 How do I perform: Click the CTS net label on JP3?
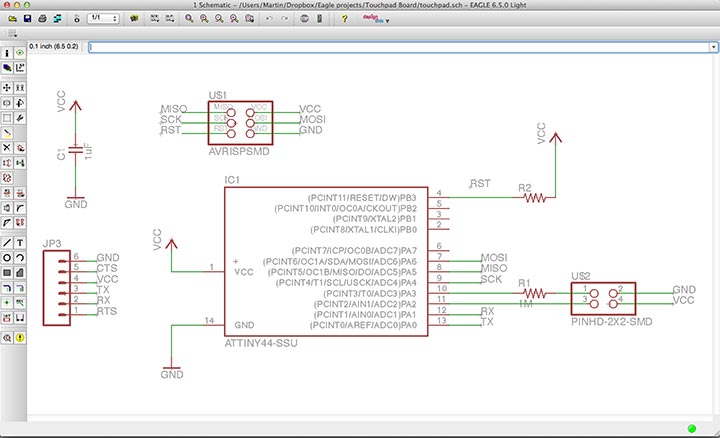pyautogui.click(x=107, y=268)
